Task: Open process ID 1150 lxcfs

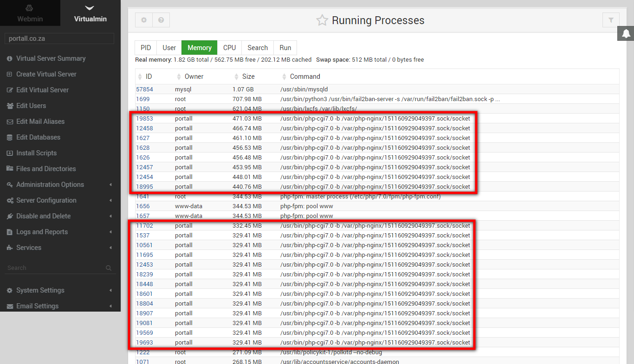Action: coord(142,109)
